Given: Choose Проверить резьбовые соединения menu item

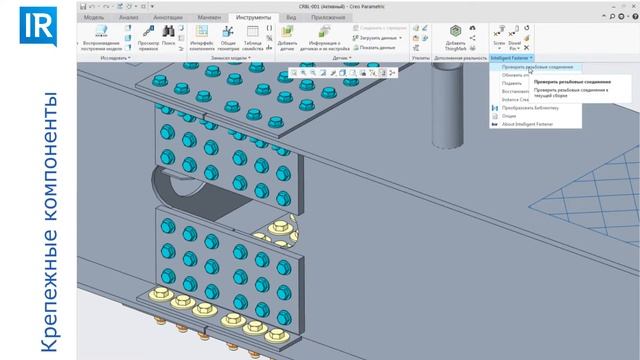Looking at the screenshot, I should click(x=536, y=67).
